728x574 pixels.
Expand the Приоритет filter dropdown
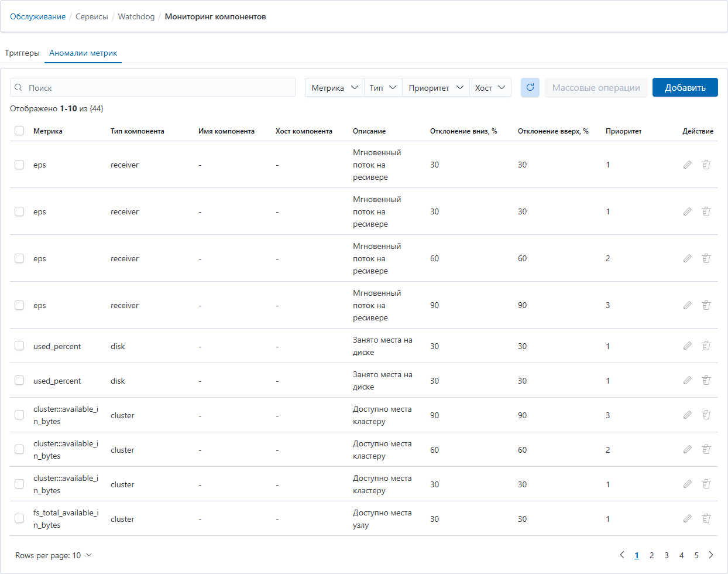(x=436, y=88)
